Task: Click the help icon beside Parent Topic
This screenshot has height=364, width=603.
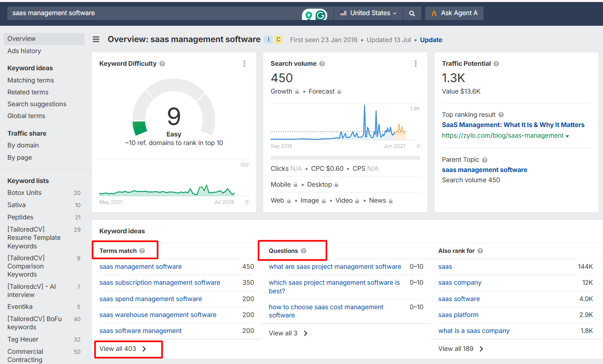Action: pyautogui.click(x=485, y=160)
